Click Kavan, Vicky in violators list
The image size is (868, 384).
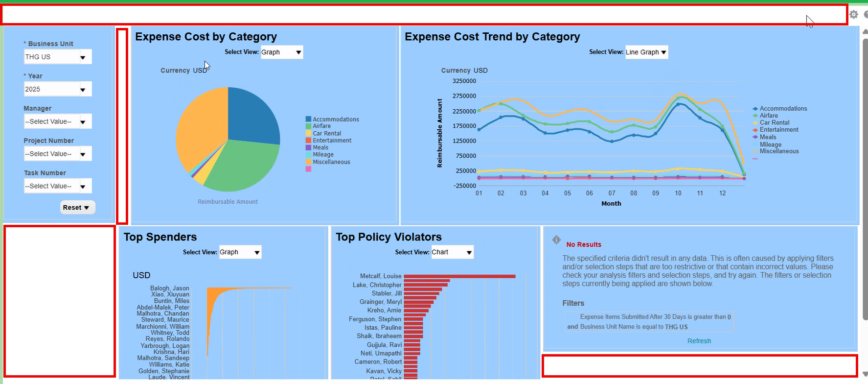coord(384,371)
